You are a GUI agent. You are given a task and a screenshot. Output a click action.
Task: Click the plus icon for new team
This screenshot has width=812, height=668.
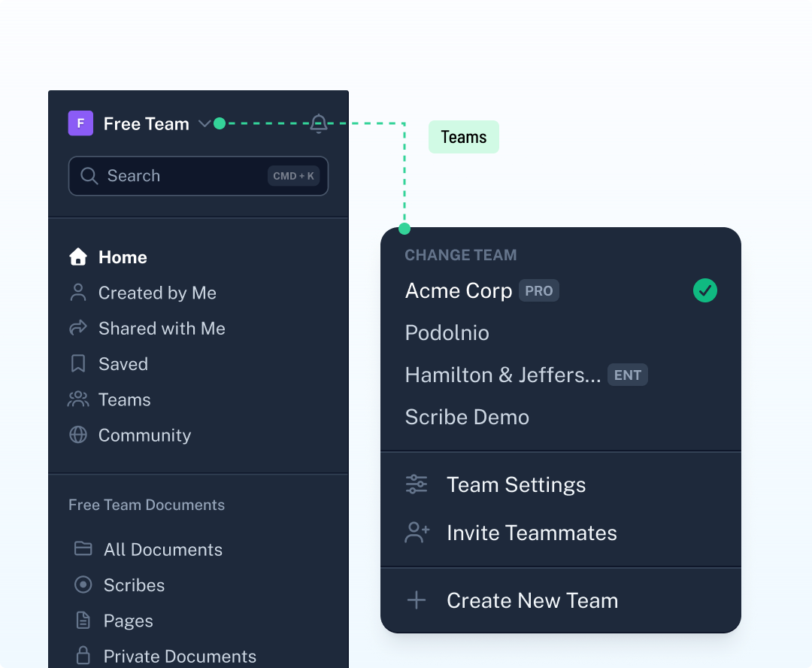(417, 600)
